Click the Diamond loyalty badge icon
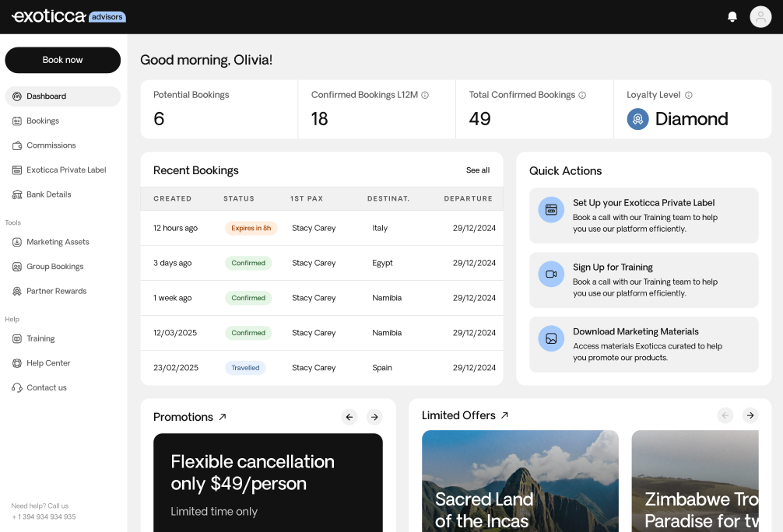Viewport: 783px width, 532px height. pos(637,119)
